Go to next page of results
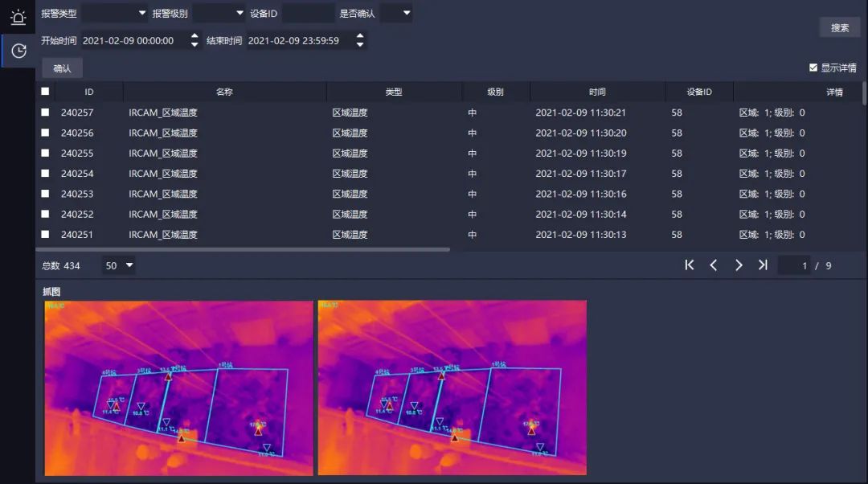 739,265
